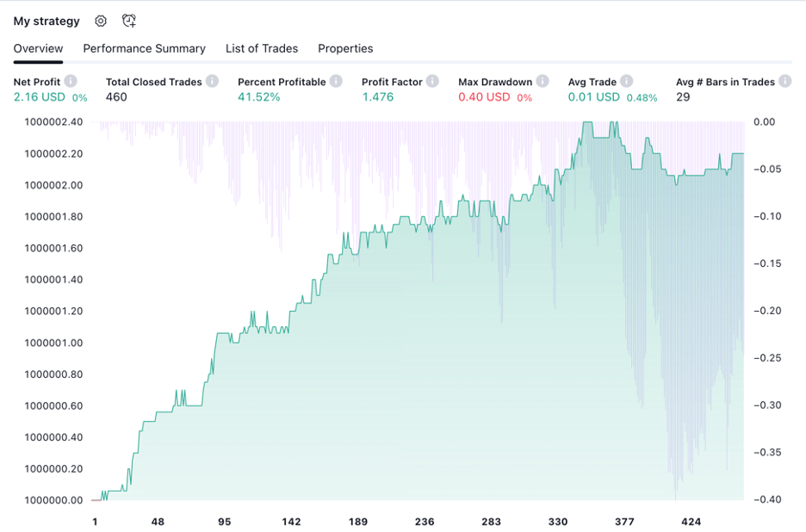Viewport: 806px width, 532px height.
Task: Select the 0.40 USD drawdown value
Action: coord(484,97)
